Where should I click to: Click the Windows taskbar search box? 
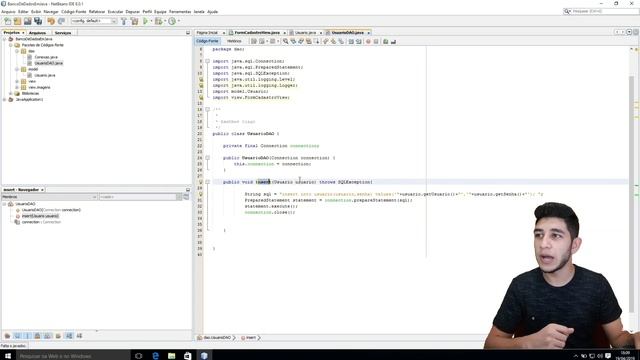73,356
